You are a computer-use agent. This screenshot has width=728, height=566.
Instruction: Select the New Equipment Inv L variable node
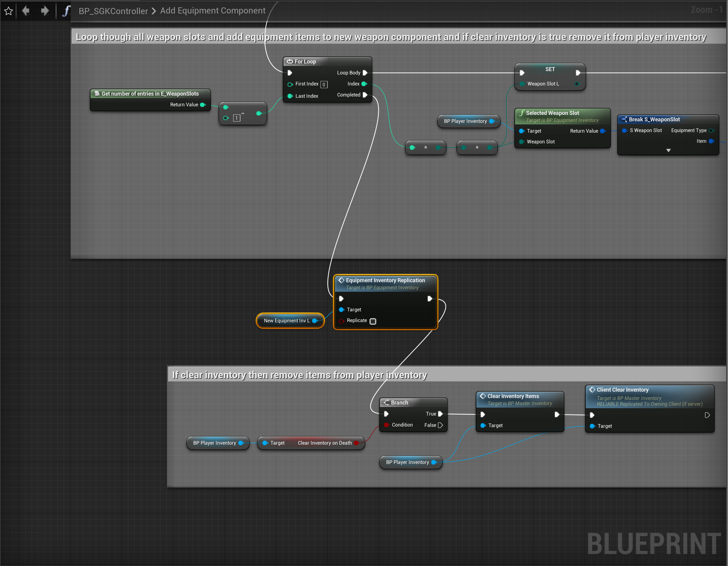pyautogui.click(x=287, y=321)
